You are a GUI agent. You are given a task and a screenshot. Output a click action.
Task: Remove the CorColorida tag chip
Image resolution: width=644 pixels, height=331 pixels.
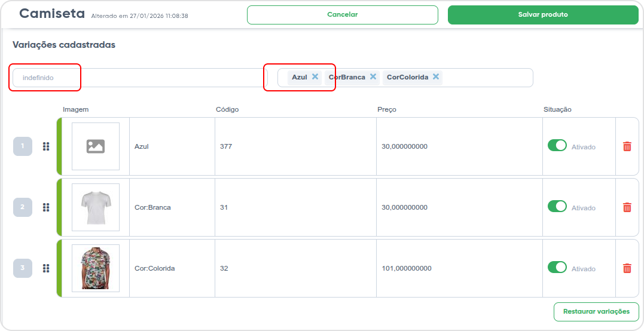[x=436, y=76]
